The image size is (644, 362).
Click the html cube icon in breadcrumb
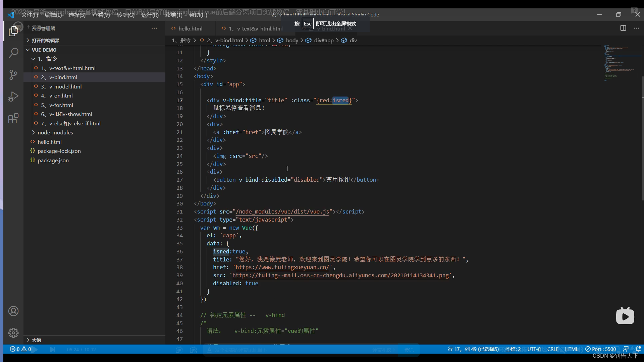[254, 40]
